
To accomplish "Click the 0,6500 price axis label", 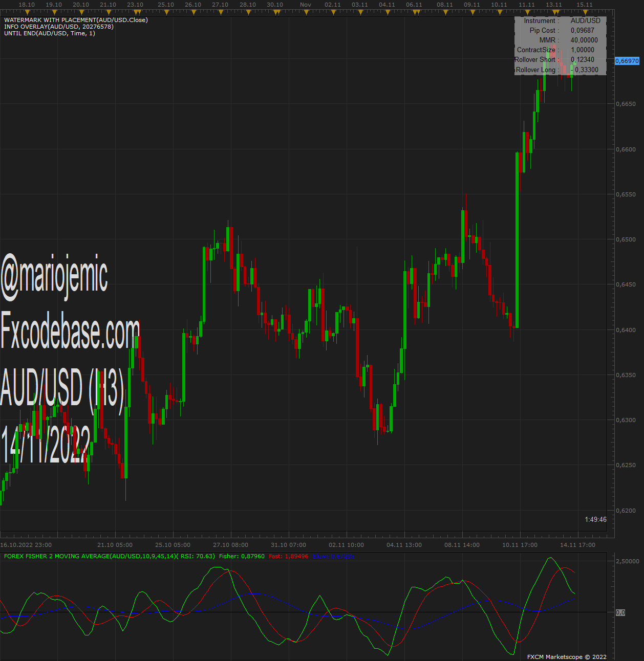I will (626, 239).
